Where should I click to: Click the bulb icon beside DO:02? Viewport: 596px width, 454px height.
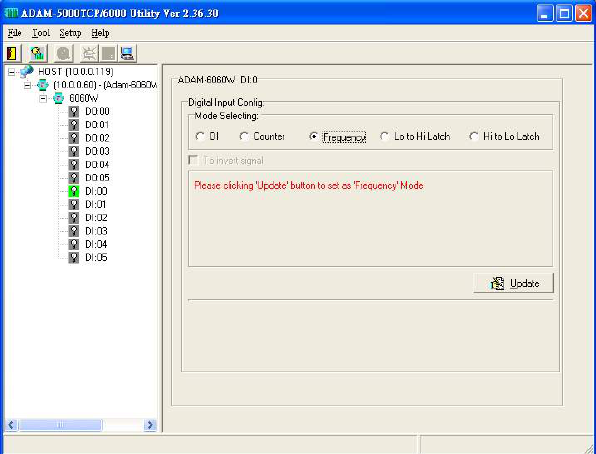pyautogui.click(x=74, y=138)
